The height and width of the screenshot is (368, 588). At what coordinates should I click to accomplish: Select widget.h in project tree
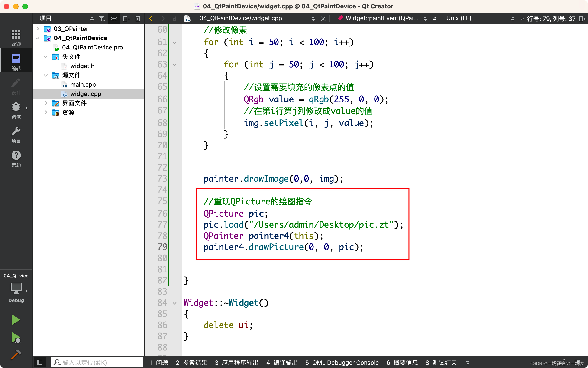tap(82, 66)
